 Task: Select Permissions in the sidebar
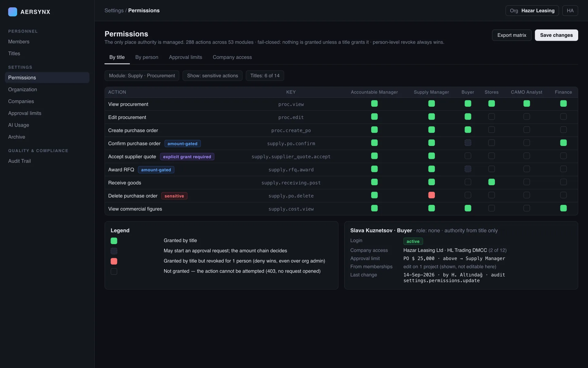click(x=47, y=78)
